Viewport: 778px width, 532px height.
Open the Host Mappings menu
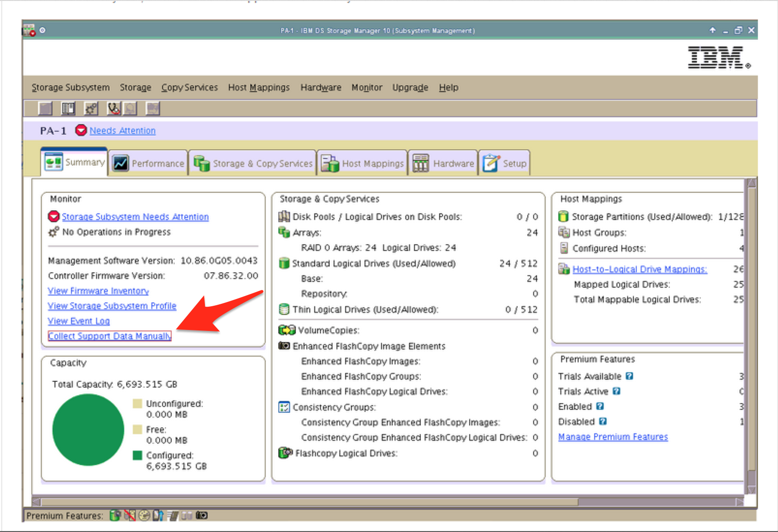259,88
